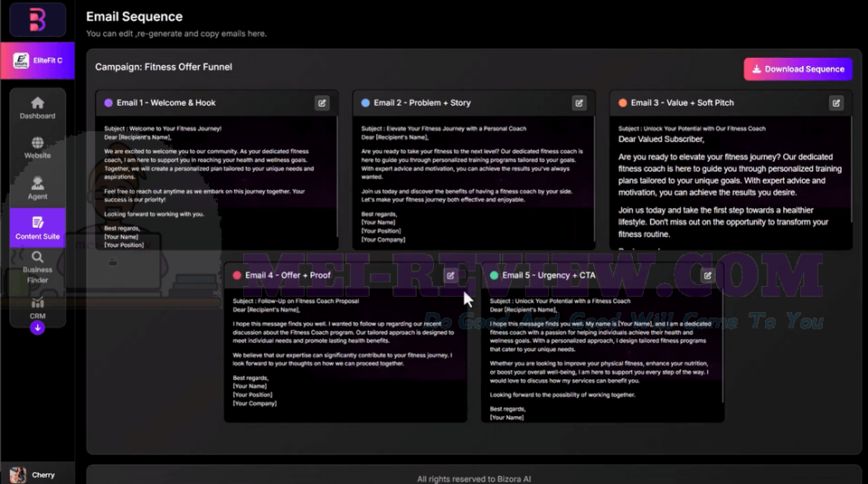Click the Email 2 - Problem + Story title
Screen dimensions: 868x484
422,103
